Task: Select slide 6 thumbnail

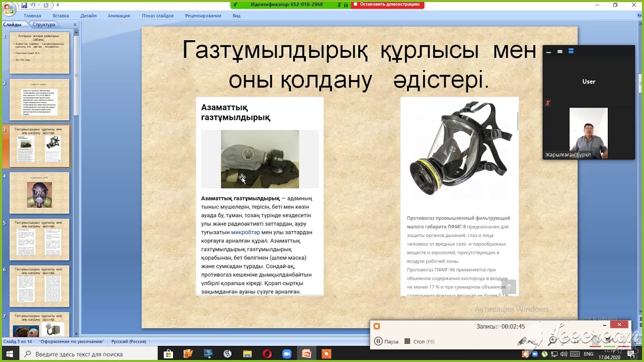Action: 39,287
